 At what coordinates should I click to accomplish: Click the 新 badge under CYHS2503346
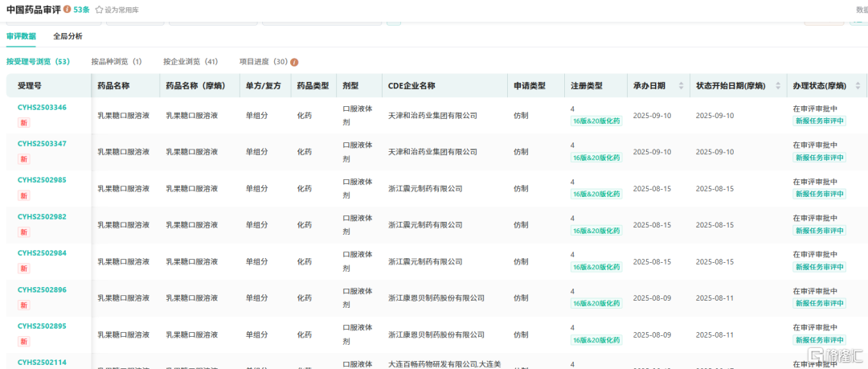23,122
